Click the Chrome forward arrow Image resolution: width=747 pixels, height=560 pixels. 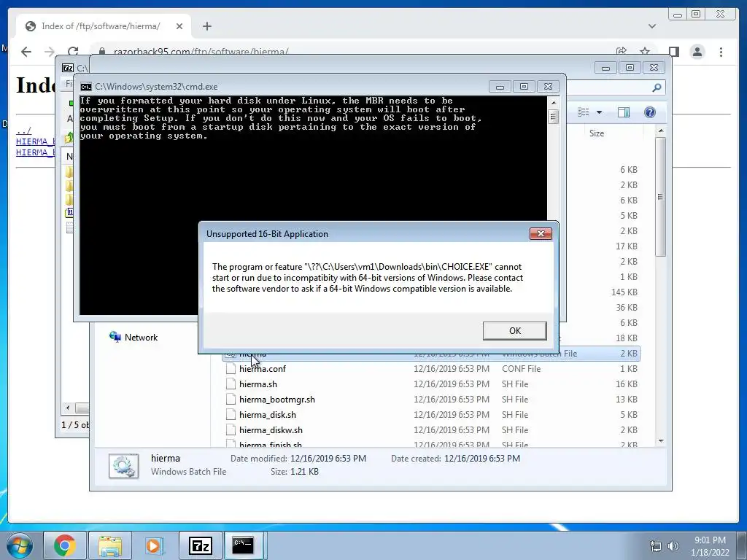[x=50, y=52]
